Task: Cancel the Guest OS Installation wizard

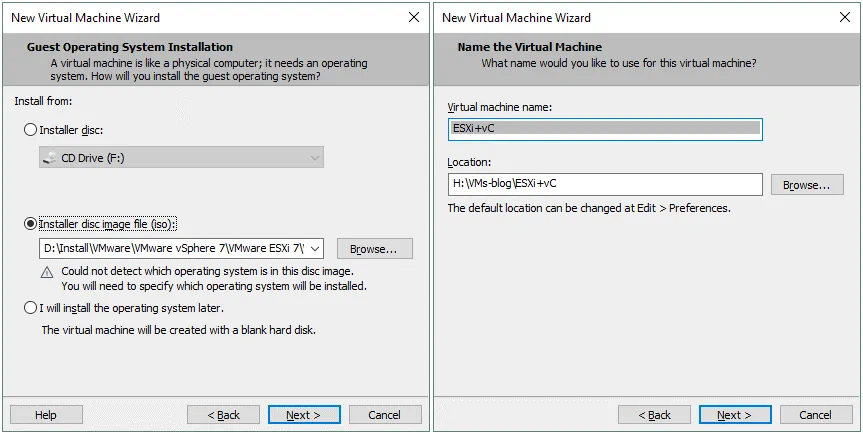Action: pyautogui.click(x=384, y=415)
